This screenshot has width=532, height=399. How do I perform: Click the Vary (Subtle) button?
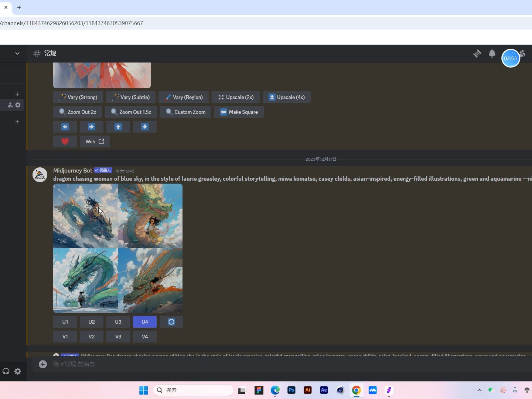[131, 97]
